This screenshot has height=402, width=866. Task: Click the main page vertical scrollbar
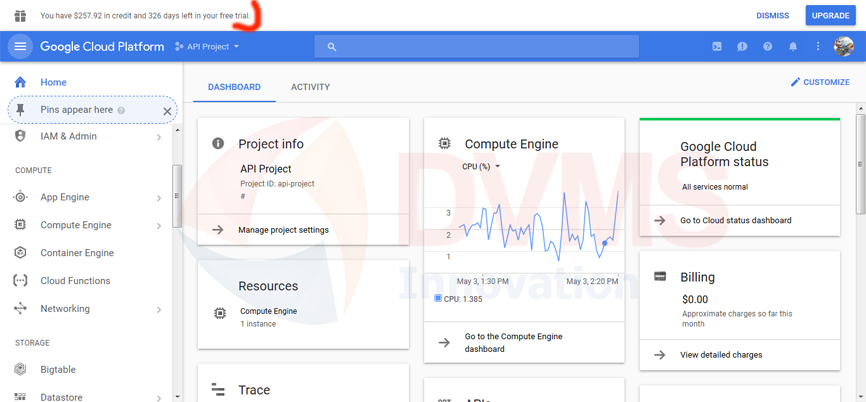pos(860,164)
